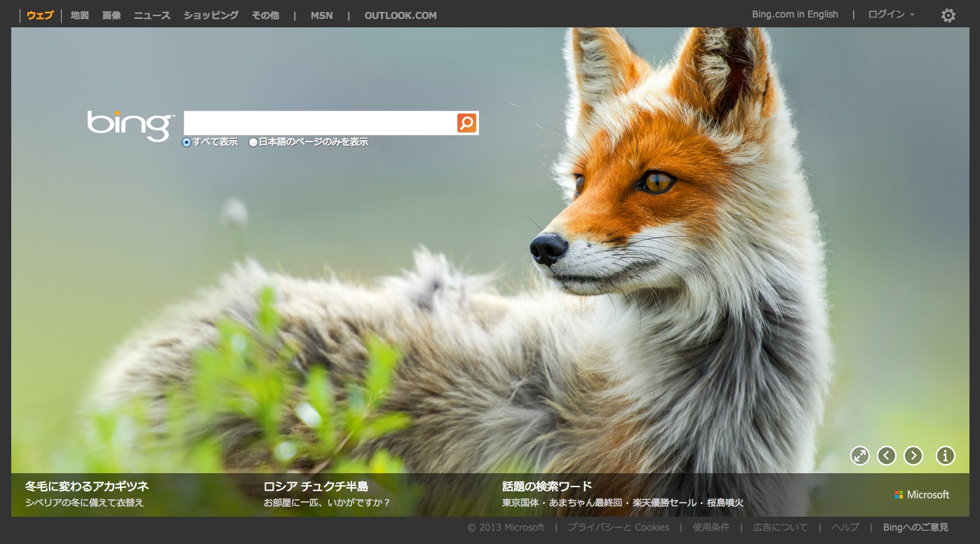
Task: Open Bing.com in English link
Action: 795,15
